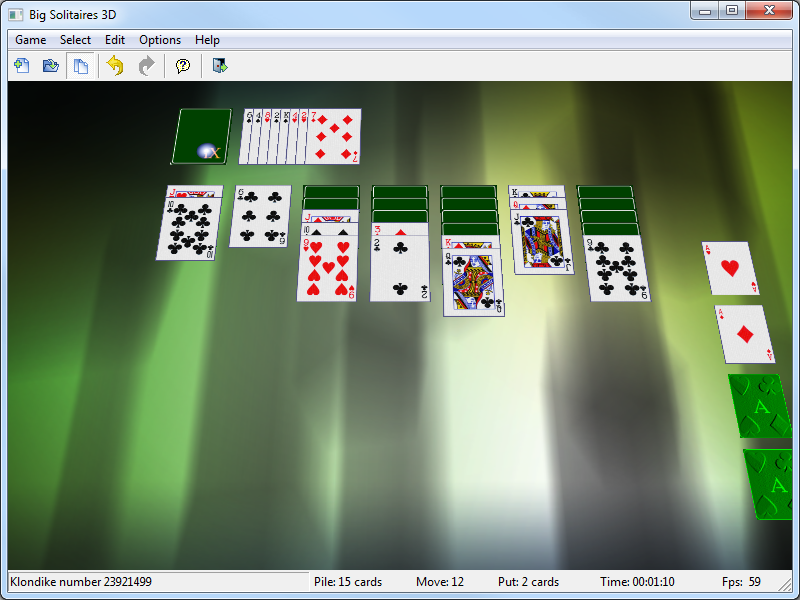The width and height of the screenshot is (800, 600).
Task: Undo the last move
Action: 115,66
